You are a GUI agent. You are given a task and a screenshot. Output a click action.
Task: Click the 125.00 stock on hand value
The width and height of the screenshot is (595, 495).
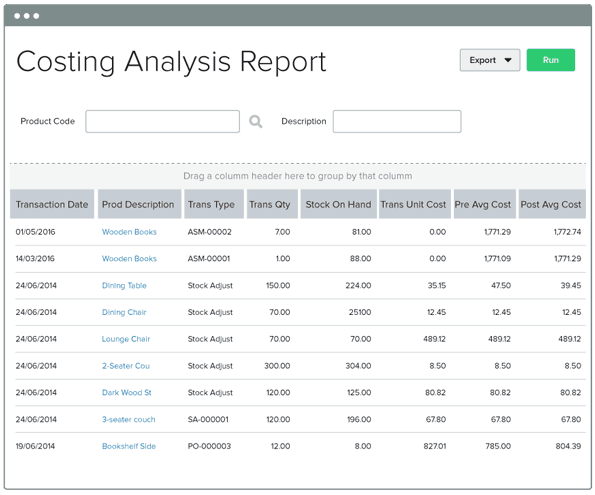click(x=359, y=393)
